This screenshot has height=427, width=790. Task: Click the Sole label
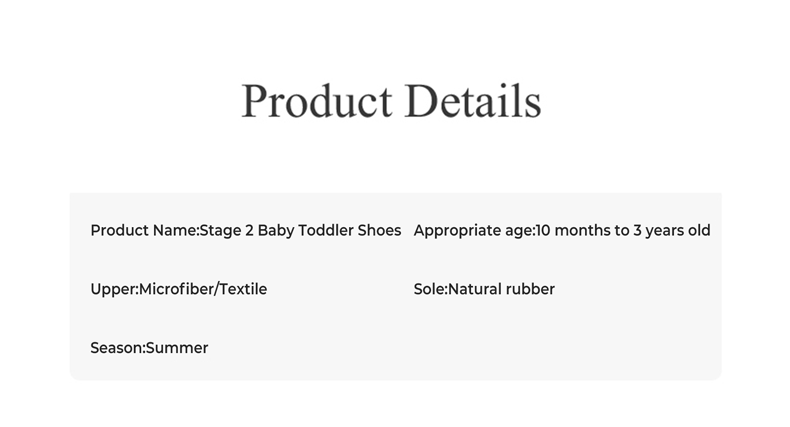[428, 290]
